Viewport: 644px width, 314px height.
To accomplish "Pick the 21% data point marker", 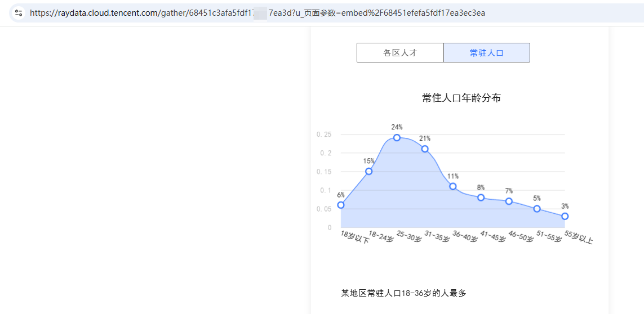I will coord(425,149).
